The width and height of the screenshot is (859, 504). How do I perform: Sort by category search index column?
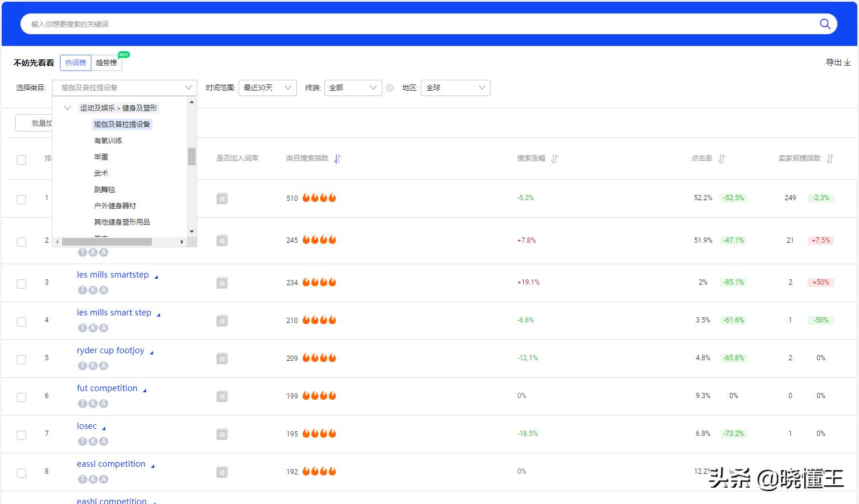click(x=338, y=159)
